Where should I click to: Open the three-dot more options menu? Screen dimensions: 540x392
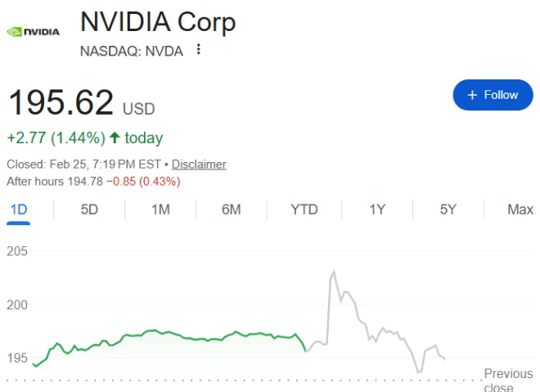click(x=198, y=50)
